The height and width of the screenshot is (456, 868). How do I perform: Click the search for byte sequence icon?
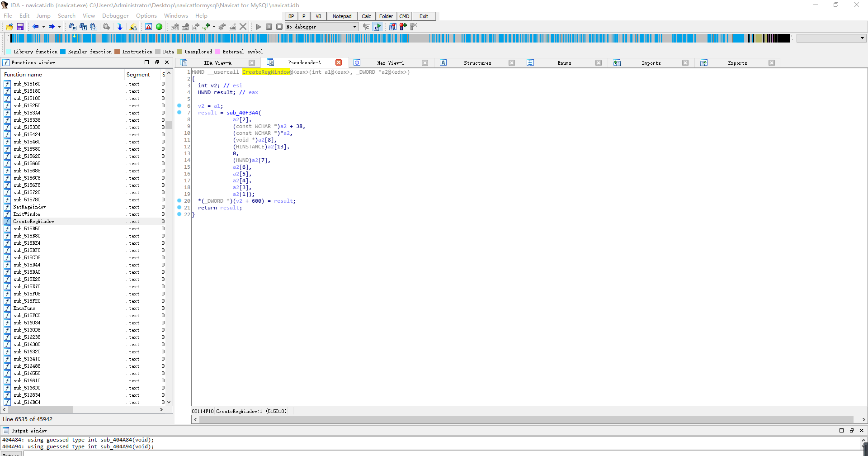pos(94,27)
